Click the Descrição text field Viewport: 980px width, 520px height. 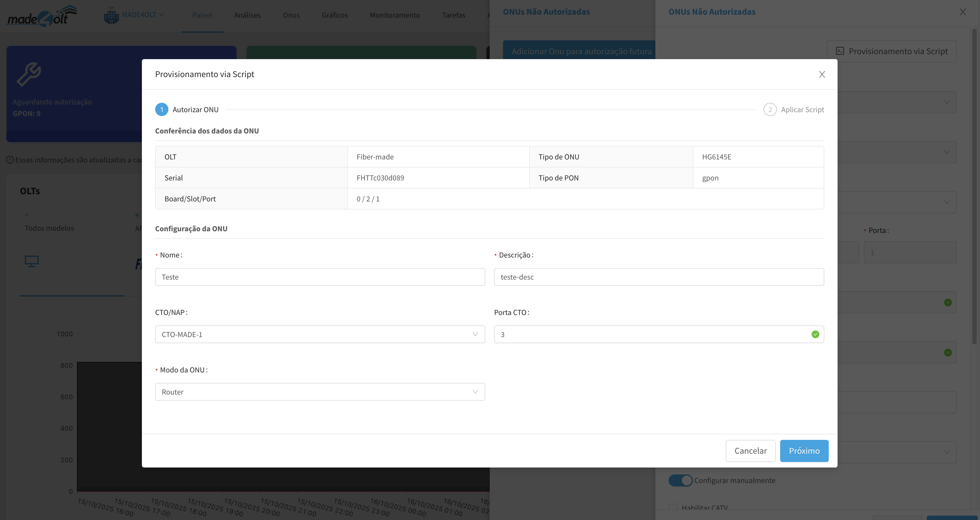point(659,277)
